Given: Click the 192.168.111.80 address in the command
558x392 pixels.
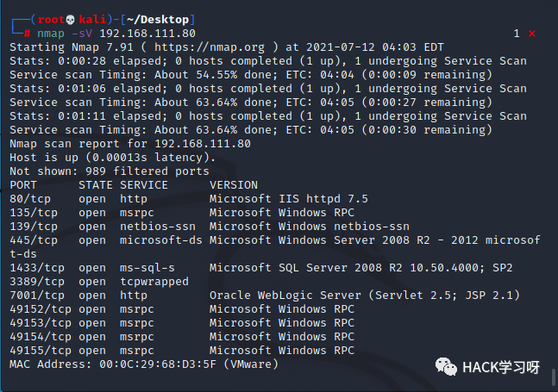Looking at the screenshot, I should click(x=147, y=34).
